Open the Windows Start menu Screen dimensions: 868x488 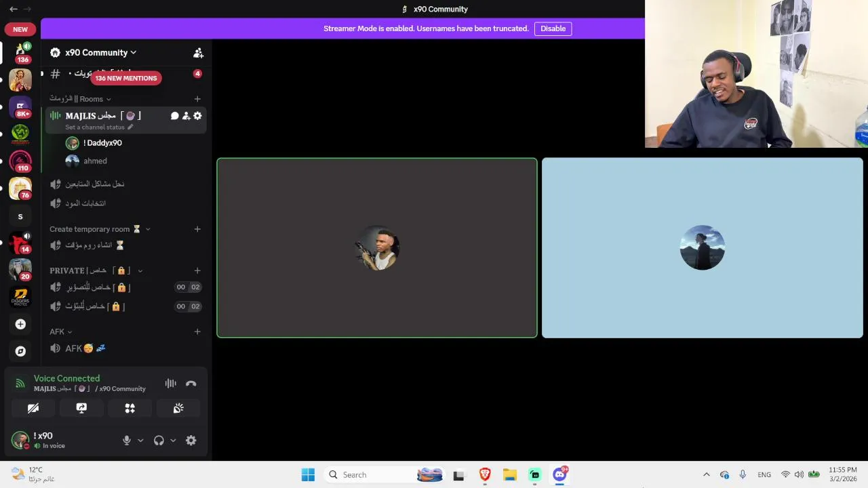point(308,474)
